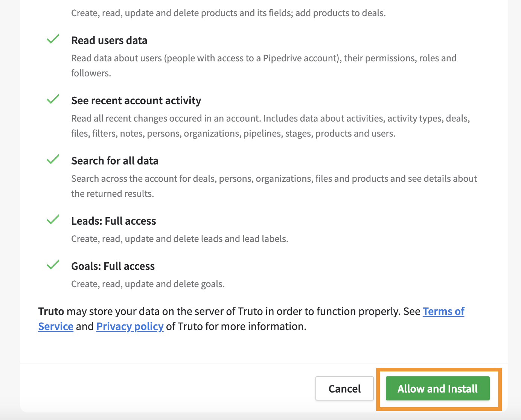Click the checkmark beside Read users data
The width and height of the screenshot is (521, 420).
(53, 39)
